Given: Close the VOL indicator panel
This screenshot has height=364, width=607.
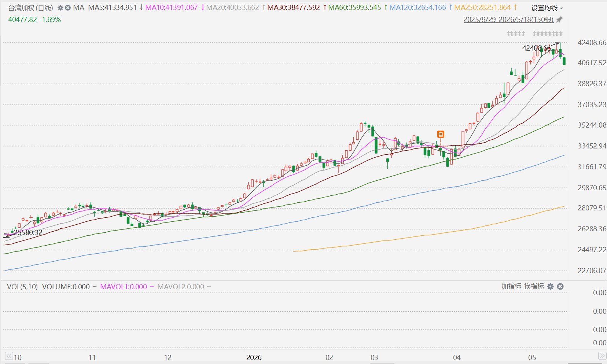Looking at the screenshot, I should tap(560, 287).
